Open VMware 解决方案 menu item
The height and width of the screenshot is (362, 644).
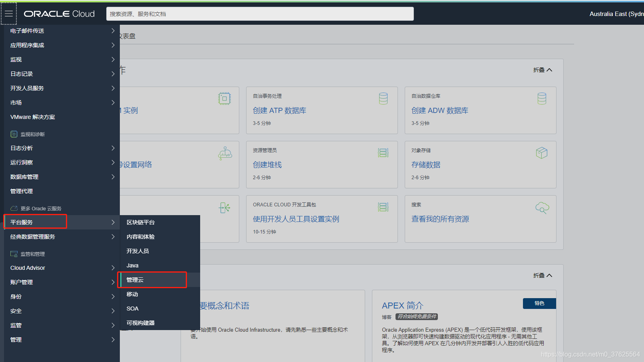(62, 117)
